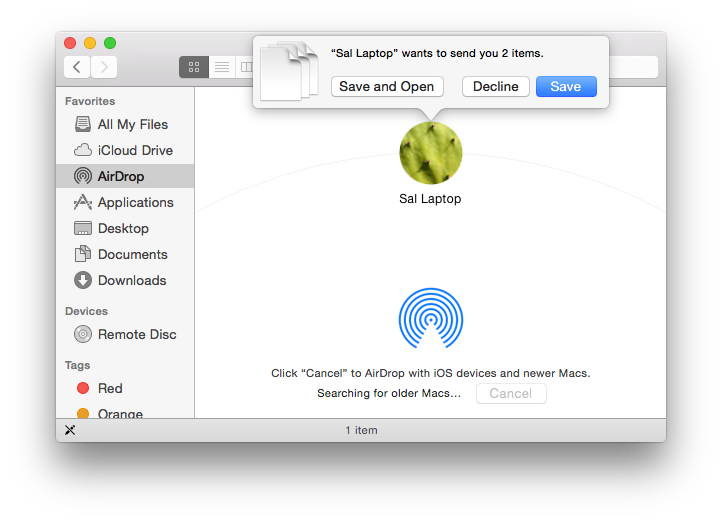Image resolution: width=722 pixels, height=522 pixels.
Task: Open Documents in sidebar
Action: coord(125,255)
